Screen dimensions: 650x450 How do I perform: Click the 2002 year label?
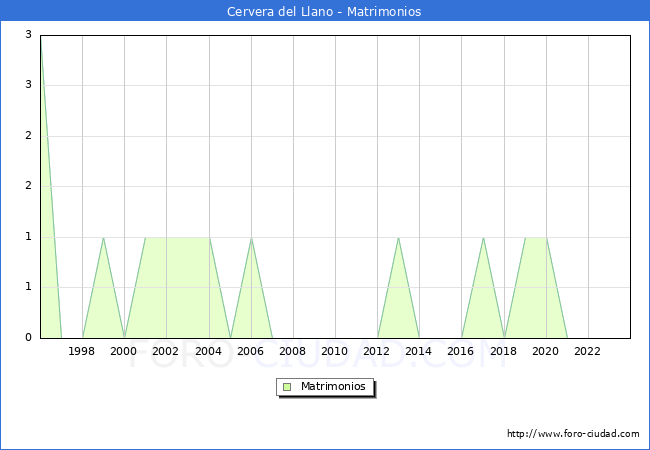tap(166, 351)
